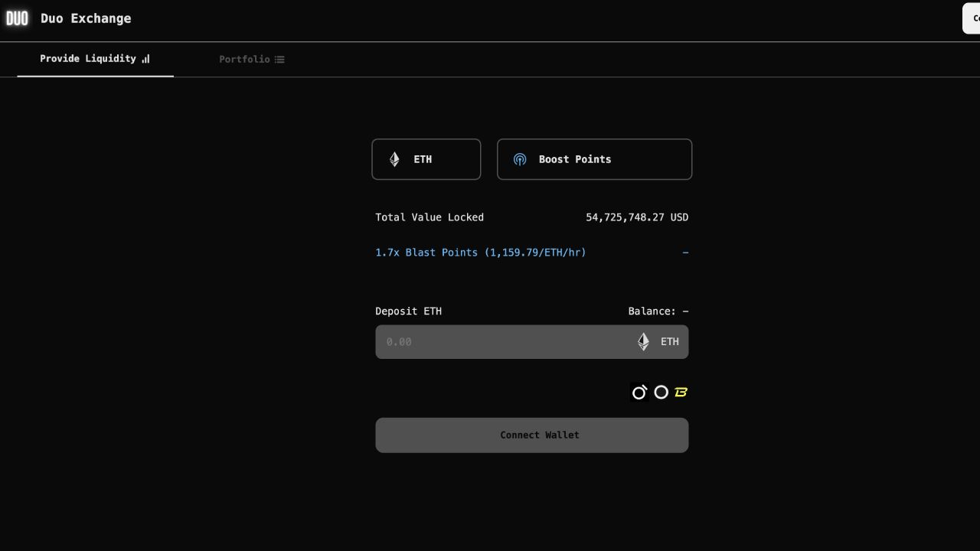
Task: Switch to the Provide Liquidity tab
Action: 95,59
